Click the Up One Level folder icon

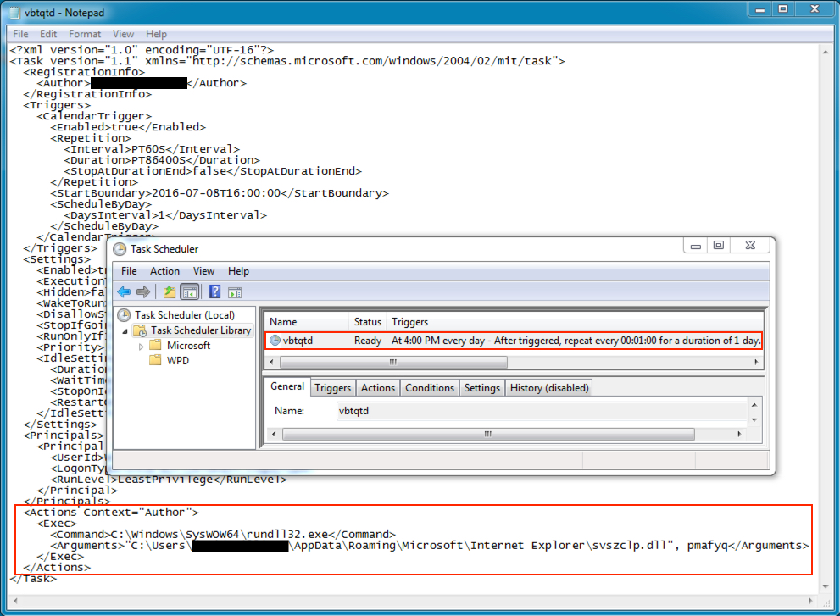pyautogui.click(x=170, y=292)
